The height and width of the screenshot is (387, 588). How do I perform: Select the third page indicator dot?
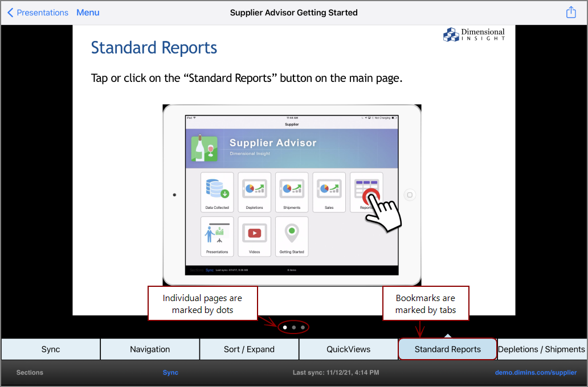[x=302, y=327]
